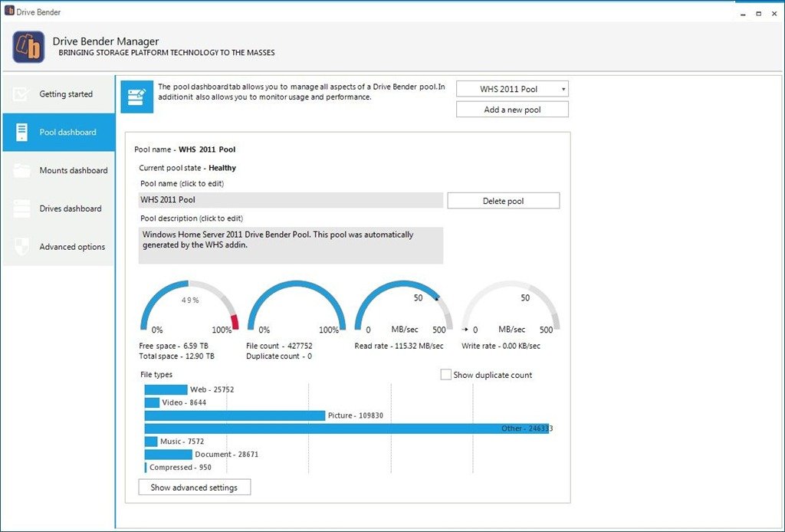
Task: Click the Picture - 109830 bar
Action: pyautogui.click(x=235, y=415)
